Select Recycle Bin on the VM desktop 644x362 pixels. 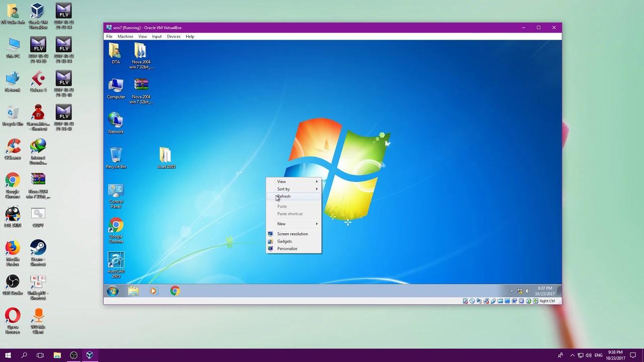tap(116, 158)
